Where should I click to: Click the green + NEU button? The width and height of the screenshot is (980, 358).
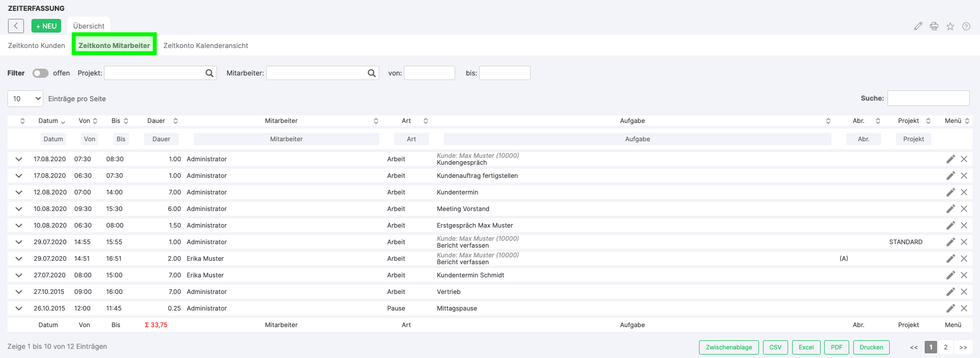pos(46,26)
